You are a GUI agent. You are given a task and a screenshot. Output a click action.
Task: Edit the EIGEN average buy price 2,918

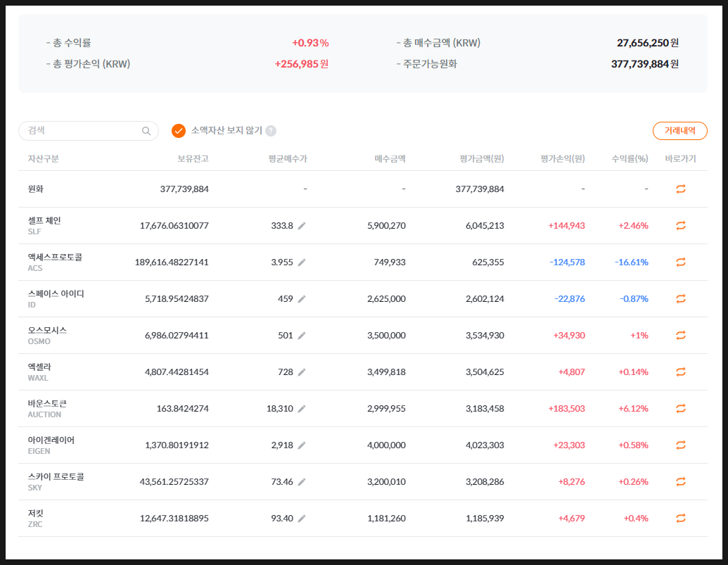coord(302,445)
